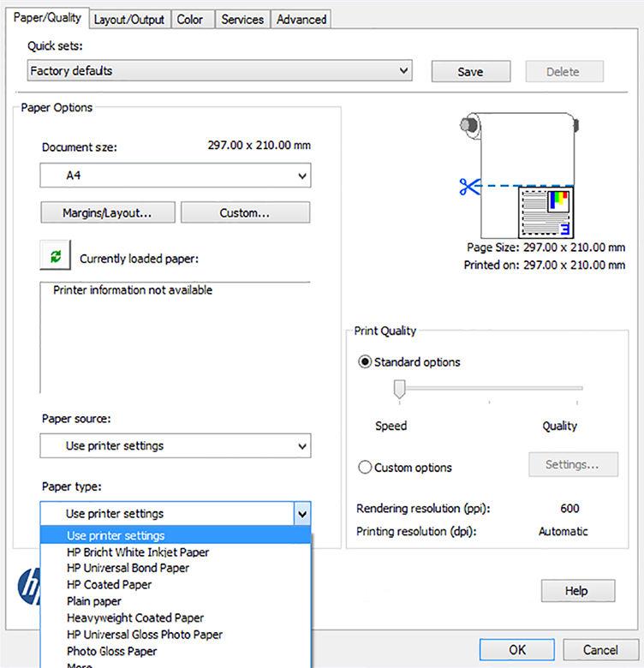Click the Quality end of the slider track
The height and width of the screenshot is (668, 644).
(577, 388)
